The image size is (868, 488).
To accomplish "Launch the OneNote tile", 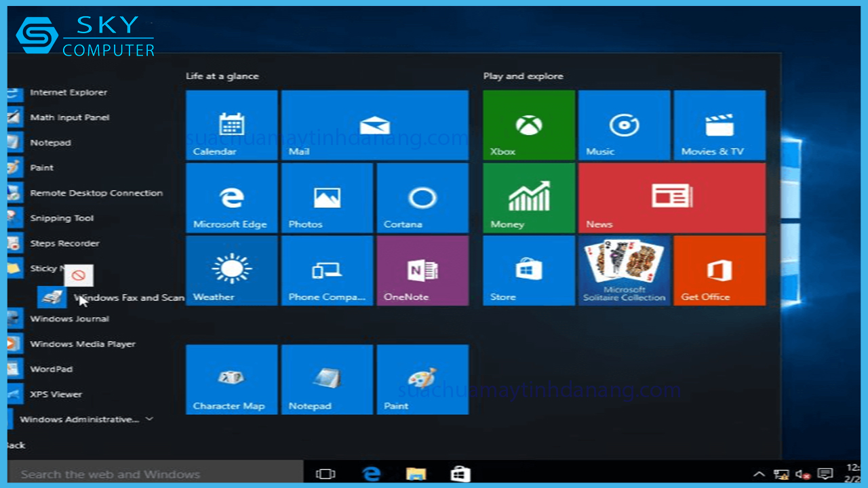I will pos(422,270).
